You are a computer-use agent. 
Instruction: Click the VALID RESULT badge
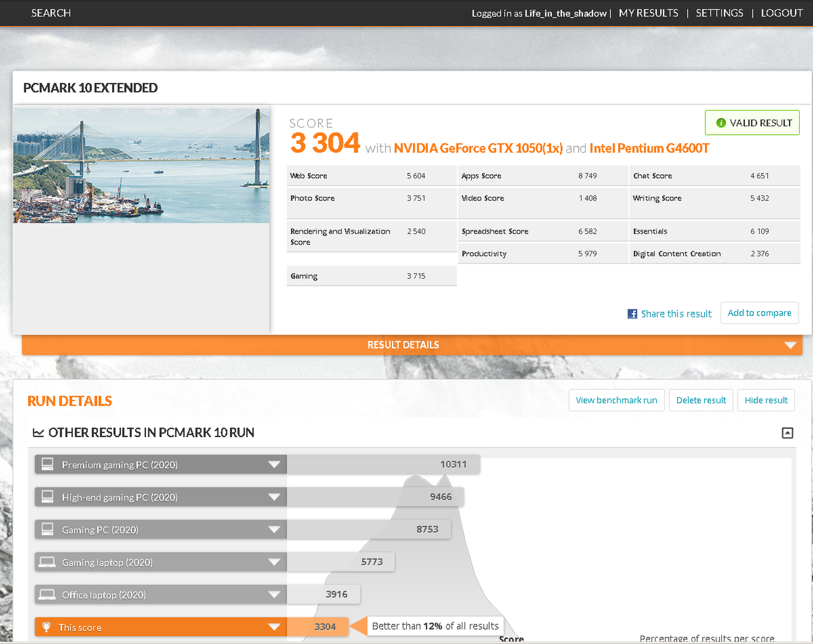click(x=752, y=123)
